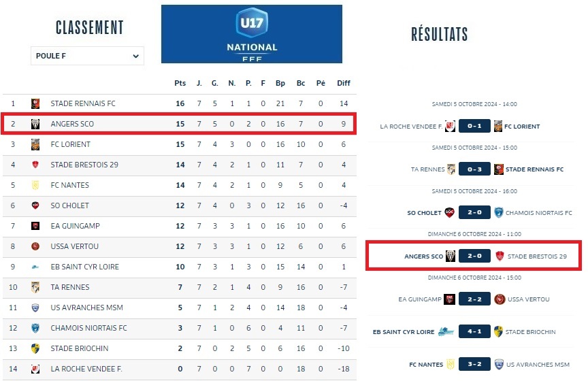
Task: Sort standings by the Diff column header
Action: click(344, 83)
